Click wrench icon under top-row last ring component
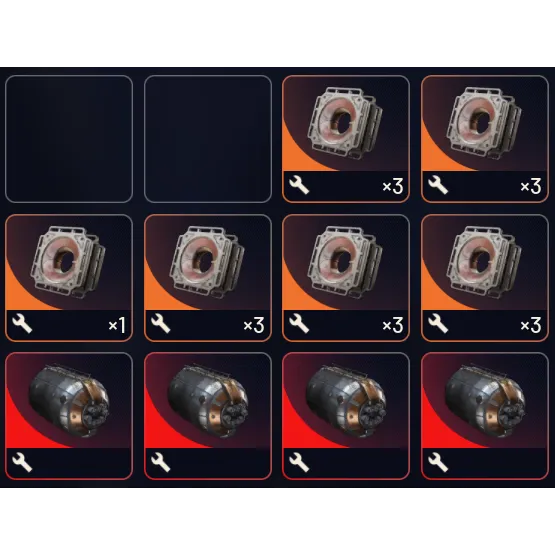 (x=438, y=185)
